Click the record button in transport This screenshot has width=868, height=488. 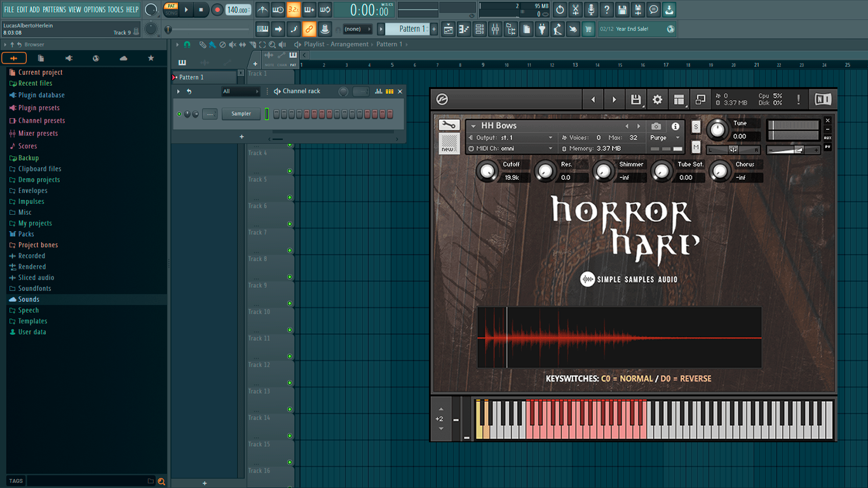pyautogui.click(x=217, y=10)
